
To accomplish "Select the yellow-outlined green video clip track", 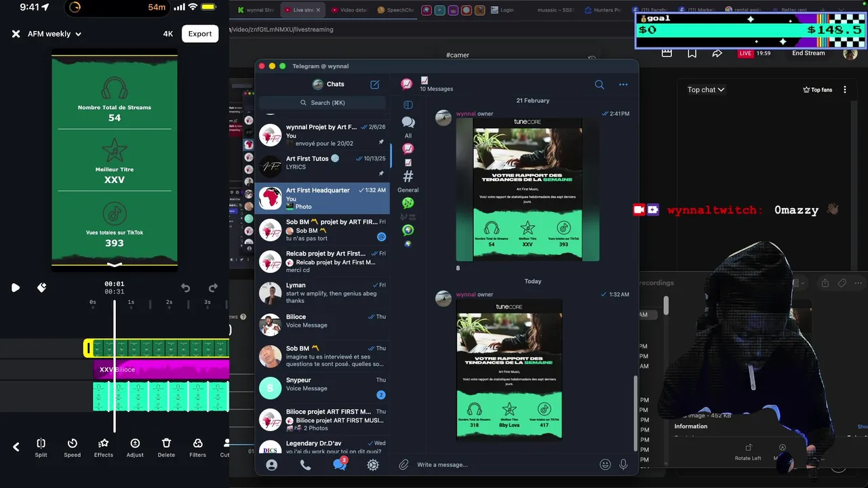I will 157,348.
